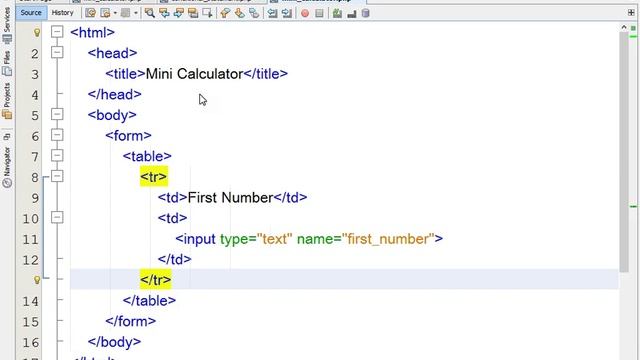Click the lower green mark in error stripe
This screenshot has height=360, width=640.
click(x=633, y=207)
